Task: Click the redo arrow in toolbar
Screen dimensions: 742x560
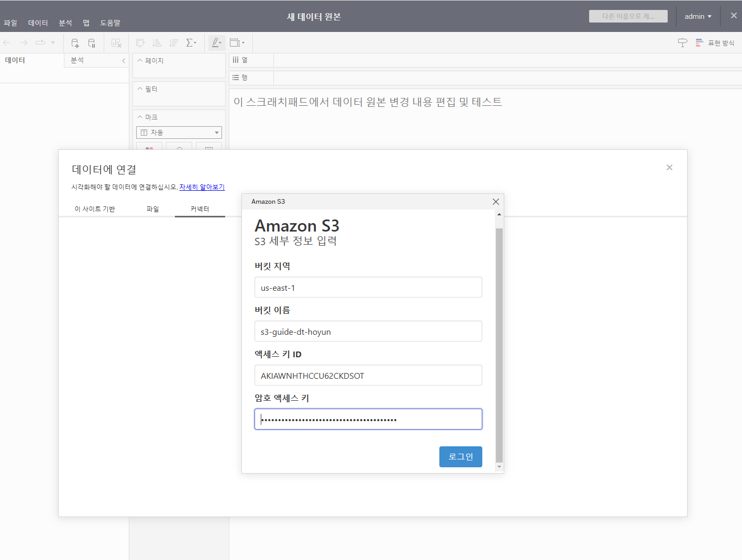Action: (24, 42)
